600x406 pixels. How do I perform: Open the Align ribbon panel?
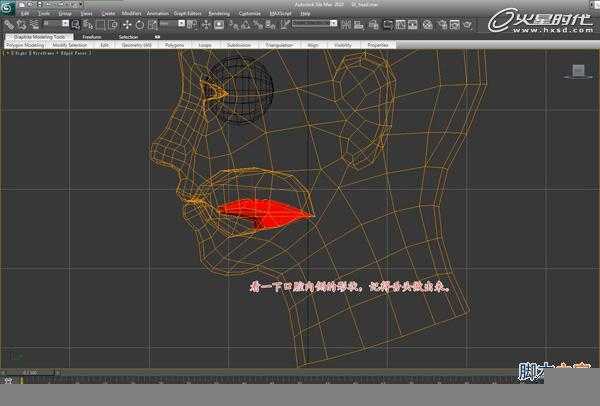pyautogui.click(x=313, y=45)
